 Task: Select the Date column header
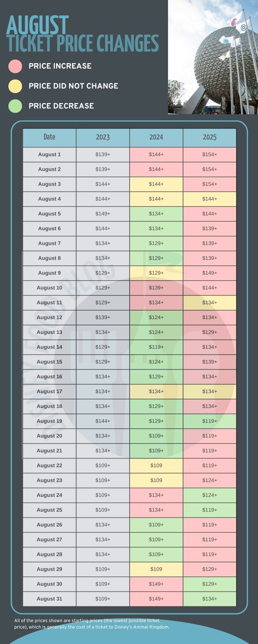[x=49, y=137]
